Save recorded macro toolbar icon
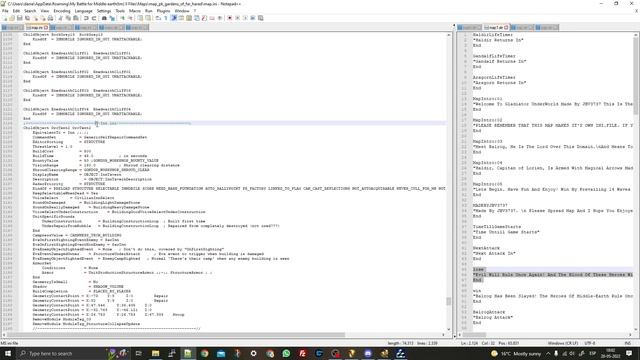This screenshot has height=360, width=640. [x=260, y=18]
